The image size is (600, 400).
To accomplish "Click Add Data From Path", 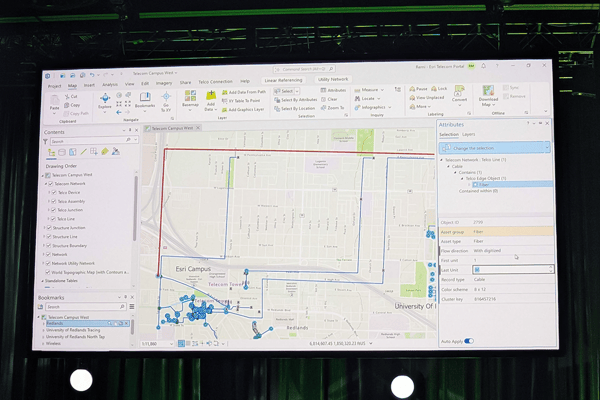I will click(244, 92).
